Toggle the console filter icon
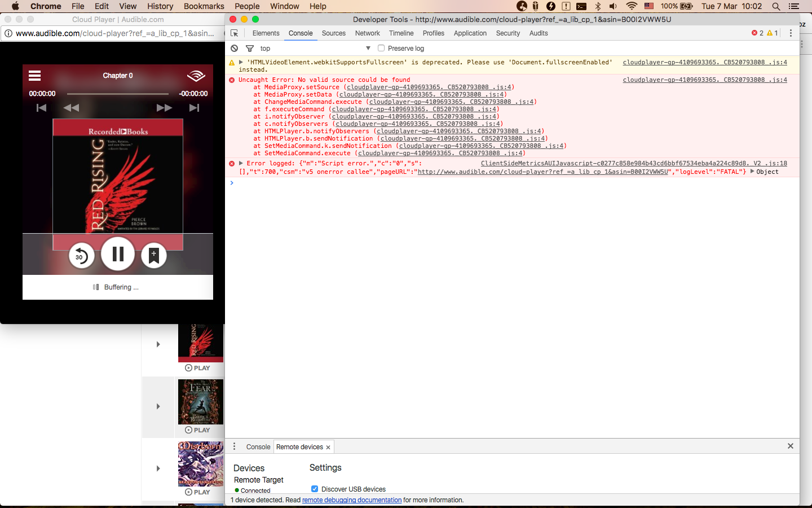The height and width of the screenshot is (508, 812). point(250,49)
